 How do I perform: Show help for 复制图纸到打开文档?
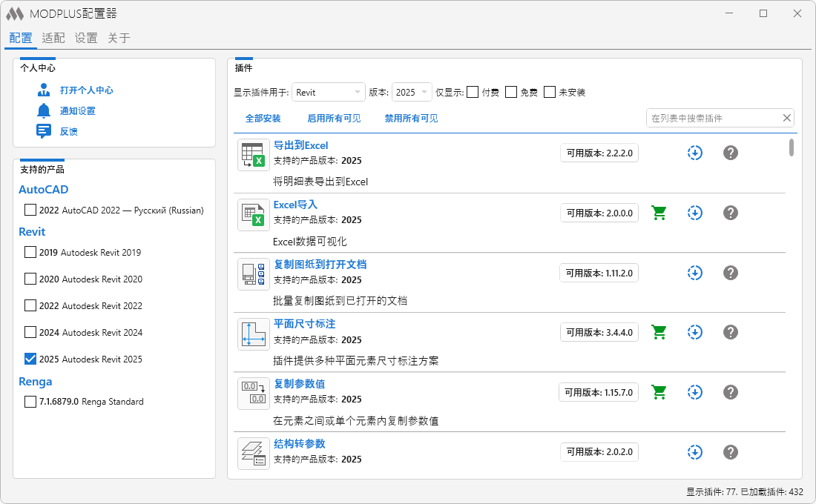731,273
